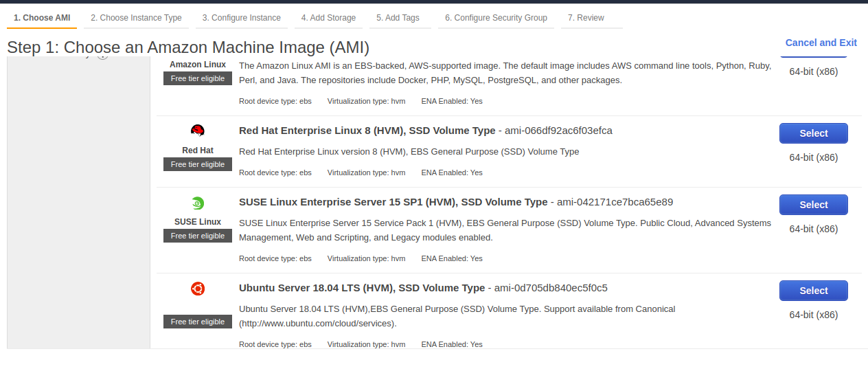Click Free tier eligible badge under Amazon Linux

coord(198,78)
